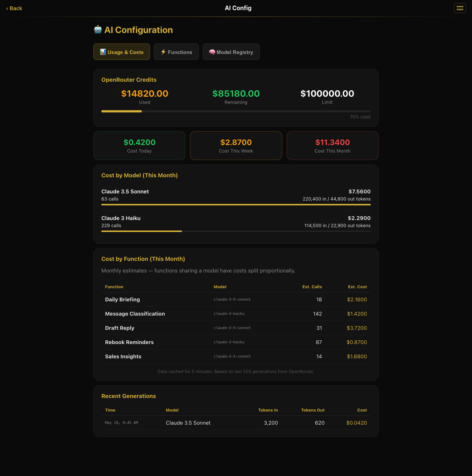Click the robot icon beside AI Configuration

pos(98,30)
